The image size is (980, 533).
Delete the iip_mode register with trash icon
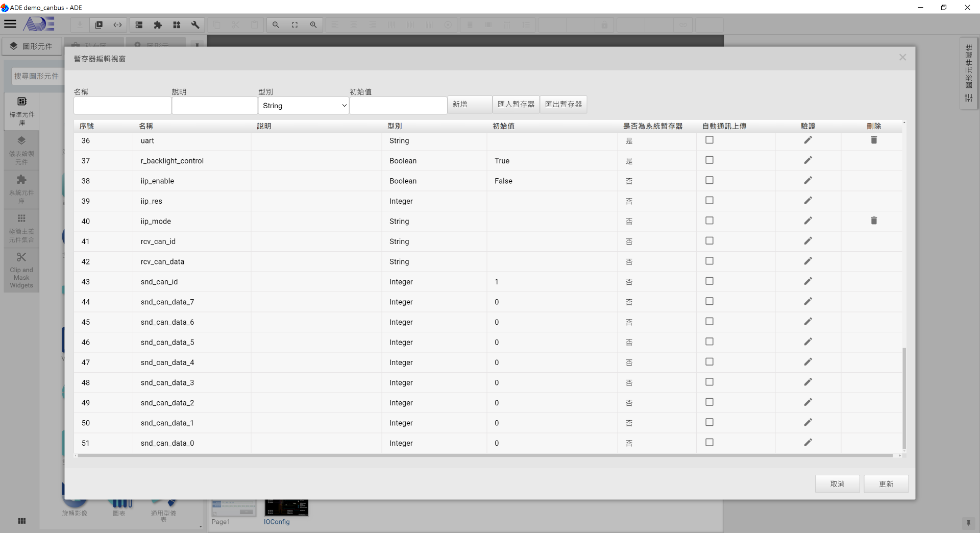point(873,221)
